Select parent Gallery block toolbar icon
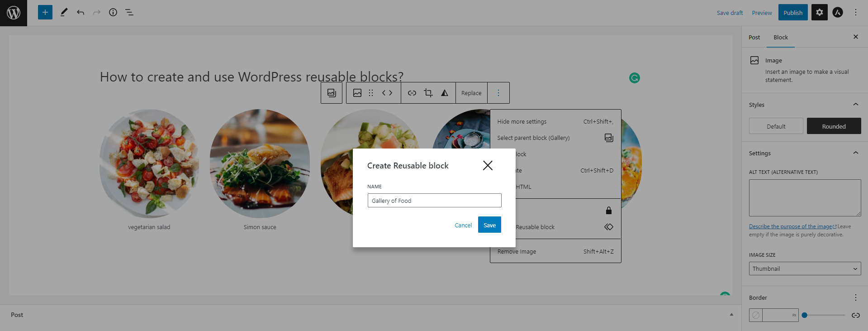 coord(332,93)
